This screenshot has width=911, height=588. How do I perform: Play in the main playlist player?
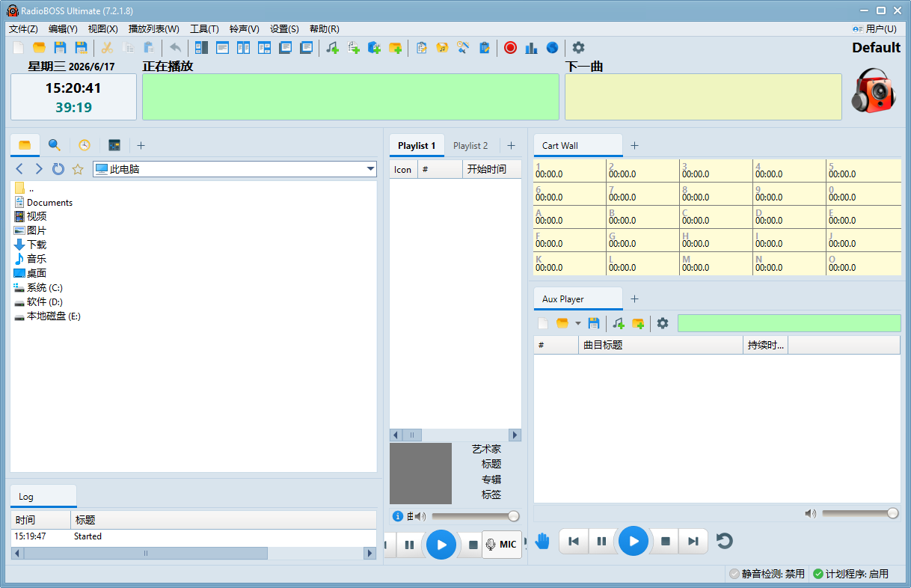[x=441, y=545]
